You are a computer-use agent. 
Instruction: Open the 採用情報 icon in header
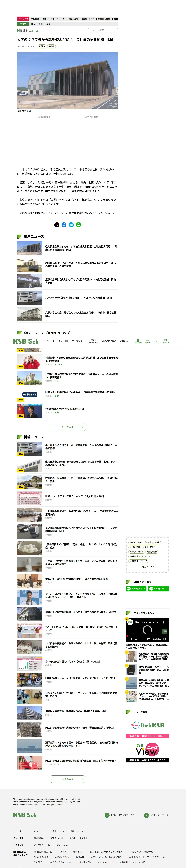pos(138,341)
